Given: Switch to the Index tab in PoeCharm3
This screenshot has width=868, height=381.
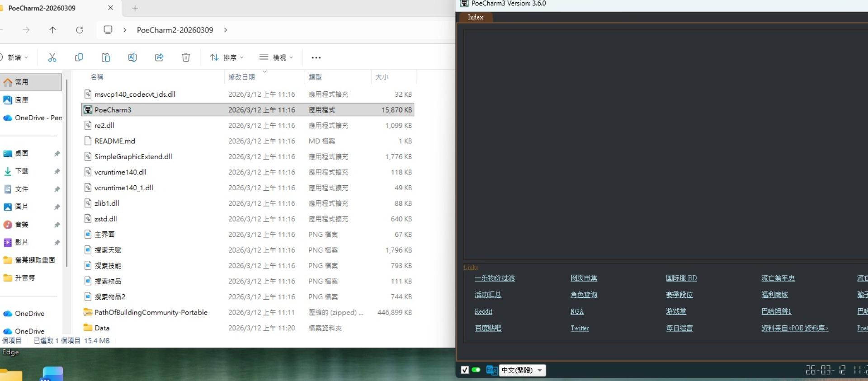Looking at the screenshot, I should point(475,17).
